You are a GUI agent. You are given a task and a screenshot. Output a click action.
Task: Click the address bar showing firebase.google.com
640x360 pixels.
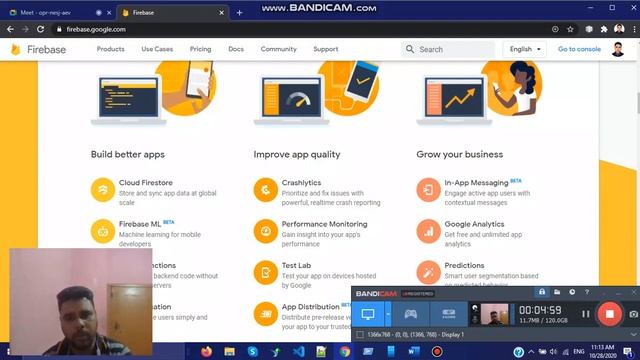click(x=302, y=29)
